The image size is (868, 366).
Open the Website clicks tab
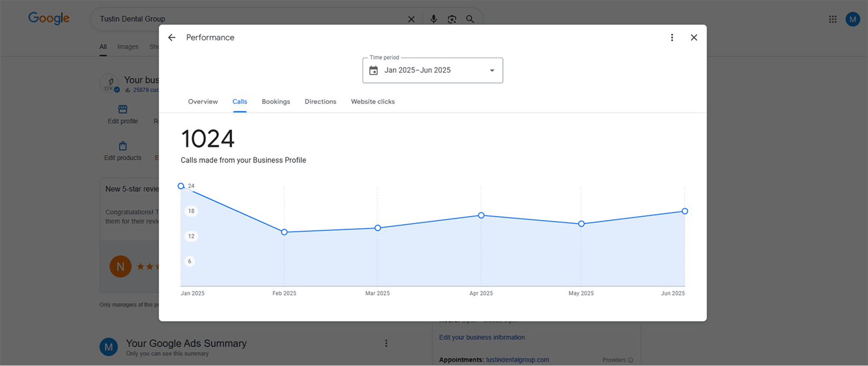(373, 101)
